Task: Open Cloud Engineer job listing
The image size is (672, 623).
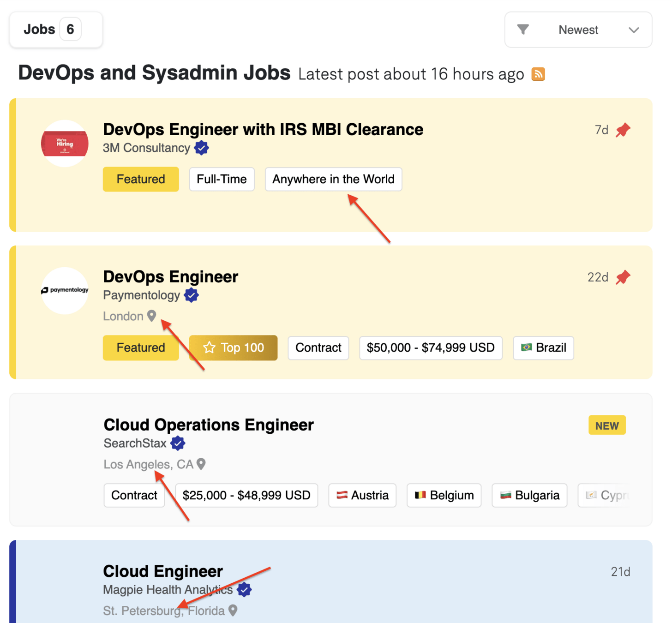Action: coord(163,571)
